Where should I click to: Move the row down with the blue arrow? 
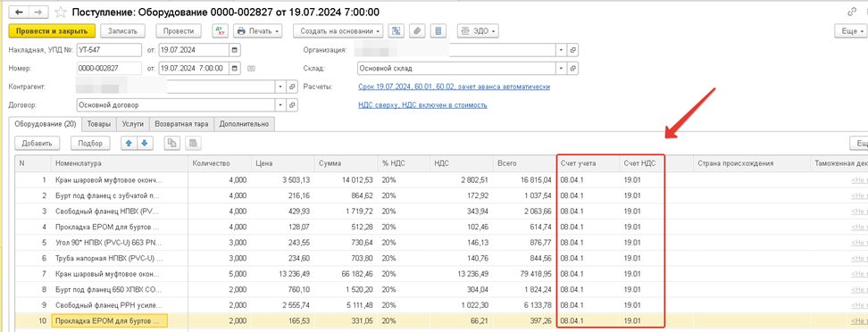pos(145,144)
